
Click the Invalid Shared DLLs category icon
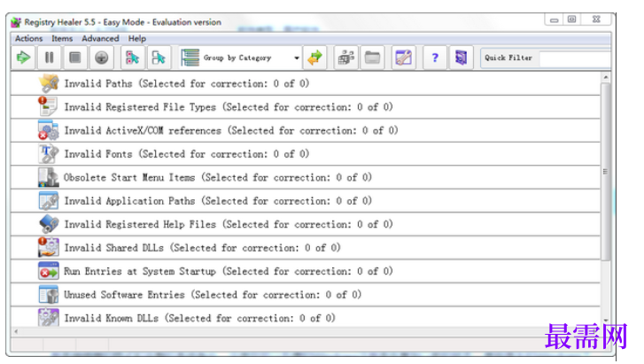[x=48, y=248]
